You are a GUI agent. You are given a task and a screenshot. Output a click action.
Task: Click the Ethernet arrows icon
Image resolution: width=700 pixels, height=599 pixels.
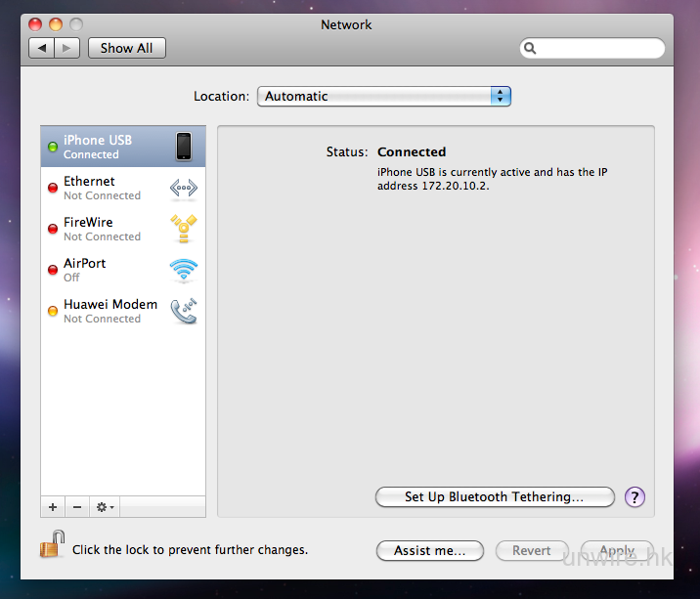pos(183,188)
